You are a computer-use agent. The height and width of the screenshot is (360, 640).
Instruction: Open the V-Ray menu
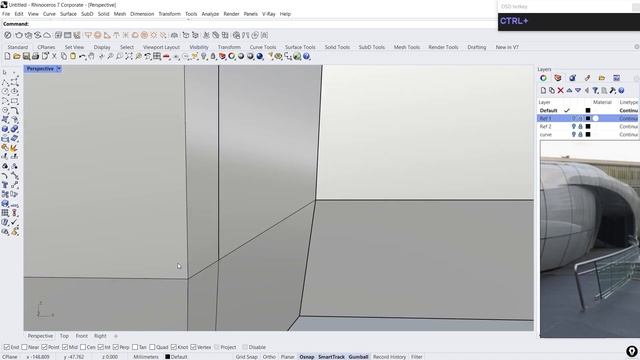click(269, 14)
